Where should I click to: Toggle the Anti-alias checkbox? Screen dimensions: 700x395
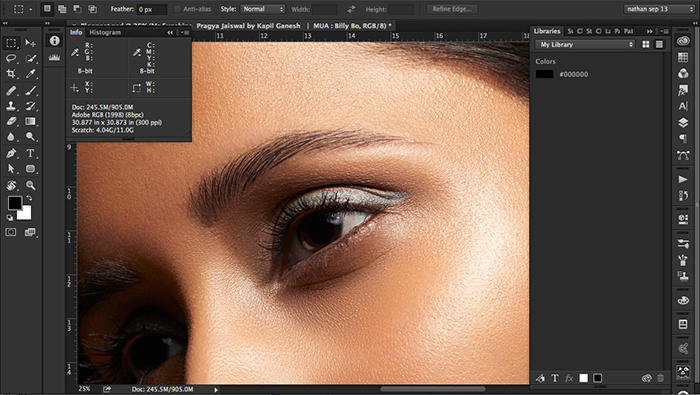pos(177,9)
